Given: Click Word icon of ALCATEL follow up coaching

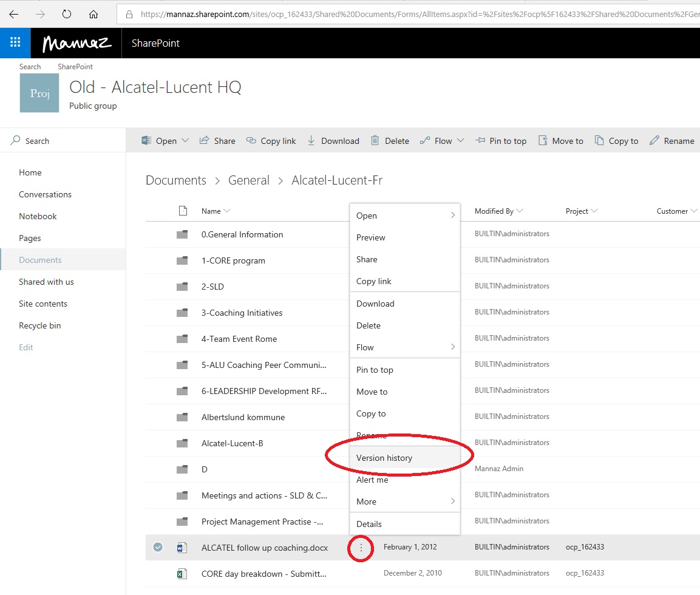Looking at the screenshot, I should pyautogui.click(x=182, y=547).
